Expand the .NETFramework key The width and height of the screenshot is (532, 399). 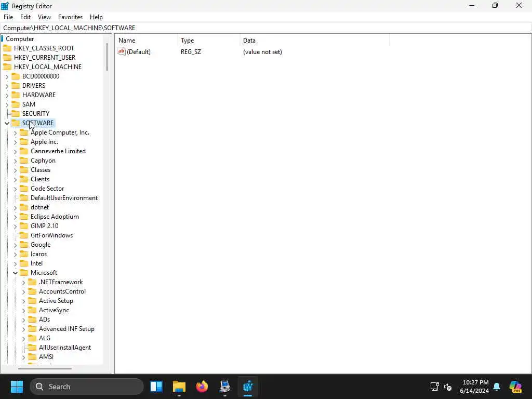coord(23,282)
